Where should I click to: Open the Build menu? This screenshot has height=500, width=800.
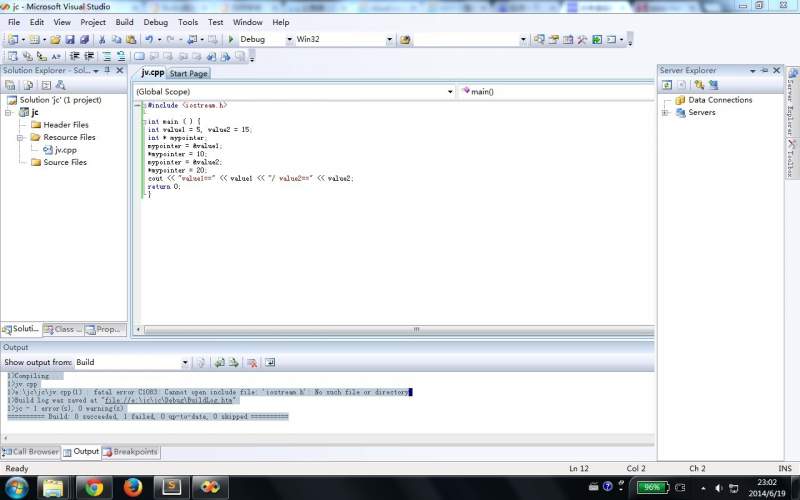[124, 22]
